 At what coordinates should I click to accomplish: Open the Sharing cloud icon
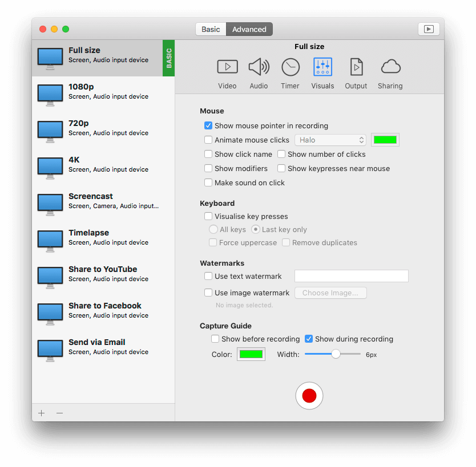click(390, 67)
